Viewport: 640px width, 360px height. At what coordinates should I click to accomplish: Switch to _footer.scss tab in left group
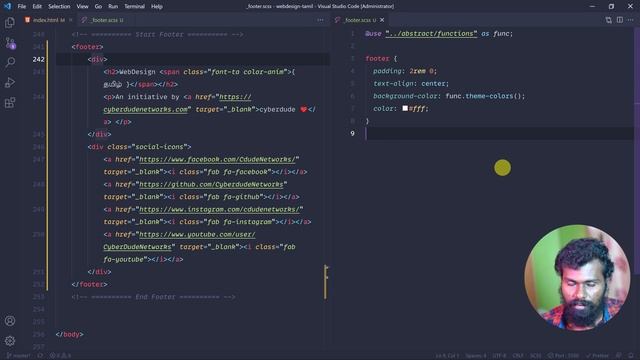[x=103, y=20]
